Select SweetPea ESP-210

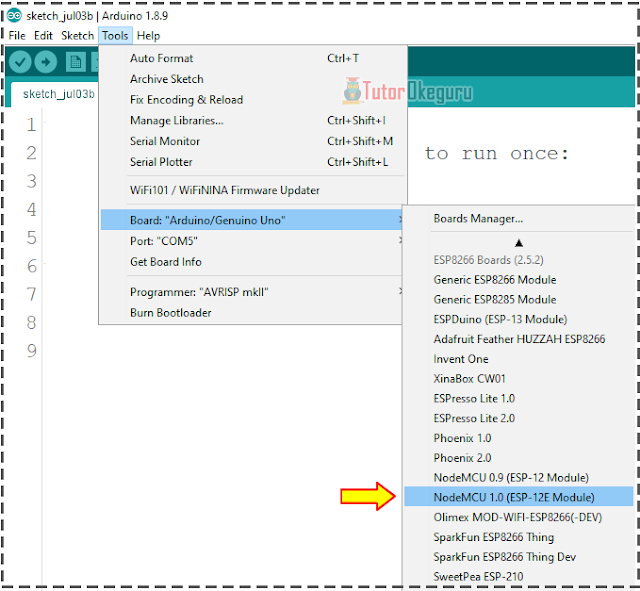click(x=518, y=577)
